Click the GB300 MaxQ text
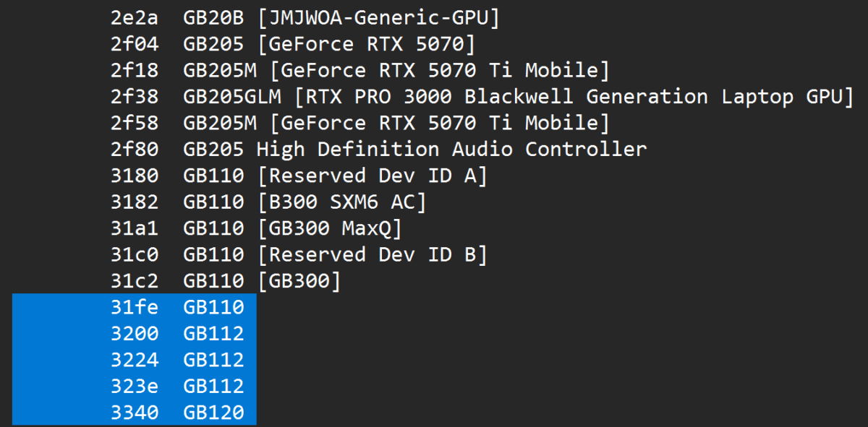Viewport: 868px width, 427px height. click(x=329, y=228)
